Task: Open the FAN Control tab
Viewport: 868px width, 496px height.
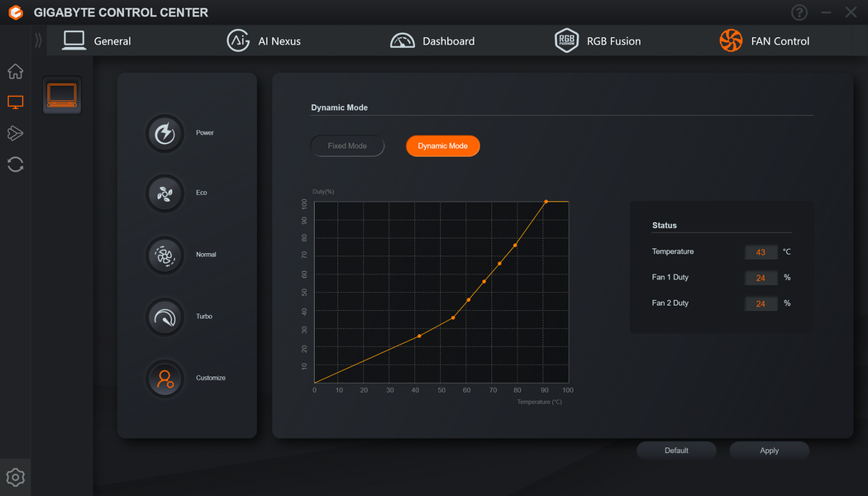Action: coord(764,41)
